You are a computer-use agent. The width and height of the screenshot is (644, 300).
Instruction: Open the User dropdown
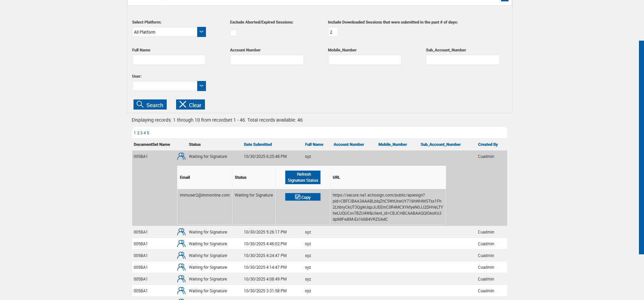point(201,86)
